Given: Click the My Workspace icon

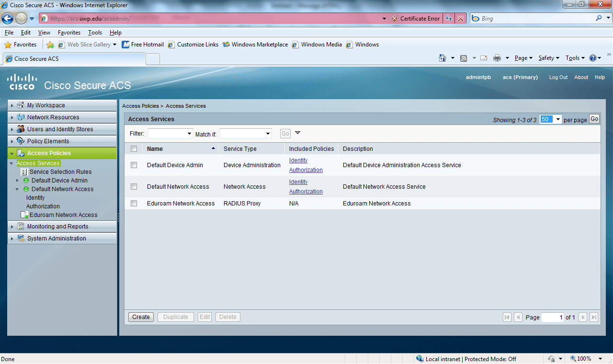Looking at the screenshot, I should (21, 105).
